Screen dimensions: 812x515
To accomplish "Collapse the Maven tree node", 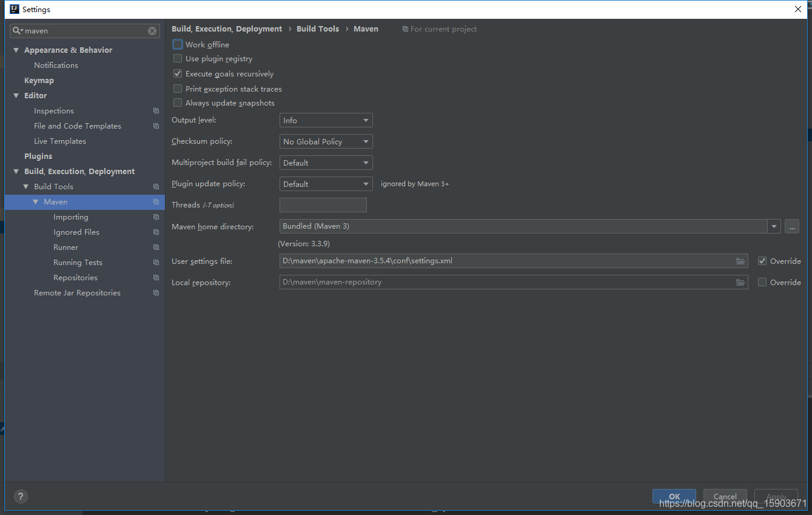I will 36,202.
